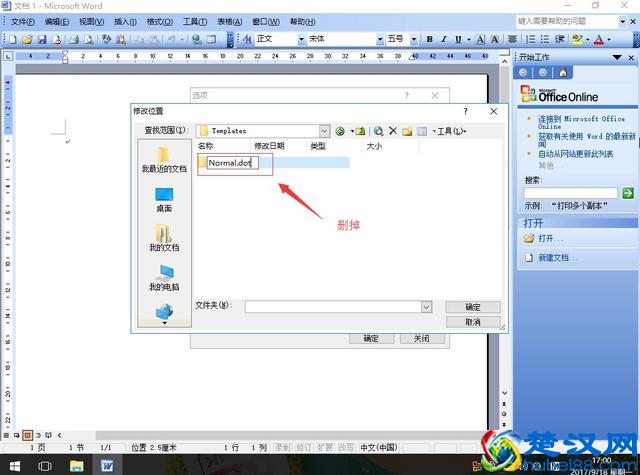
Task: Save the document using the floppy icon
Action: [x=42, y=39]
